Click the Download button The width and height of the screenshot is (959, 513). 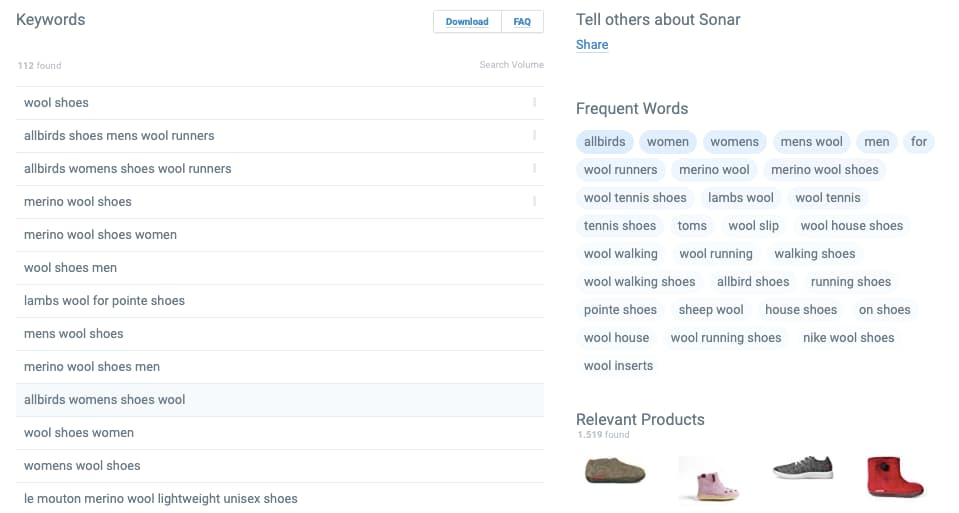click(467, 21)
